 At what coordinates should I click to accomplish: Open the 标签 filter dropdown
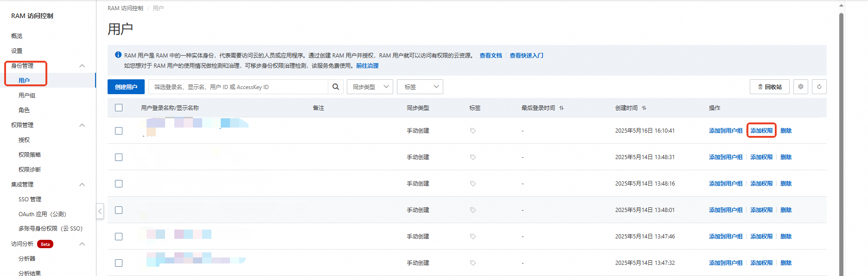(420, 87)
